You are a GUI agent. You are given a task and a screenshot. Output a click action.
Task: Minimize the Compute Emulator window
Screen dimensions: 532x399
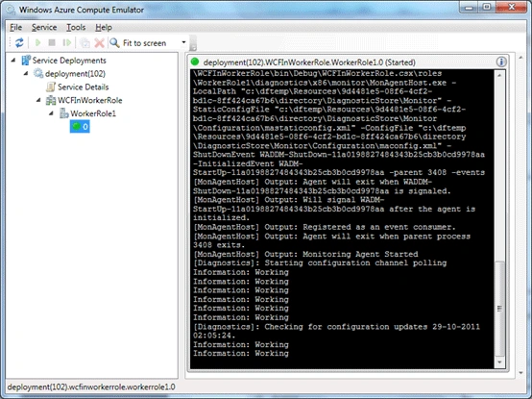point(470,8)
